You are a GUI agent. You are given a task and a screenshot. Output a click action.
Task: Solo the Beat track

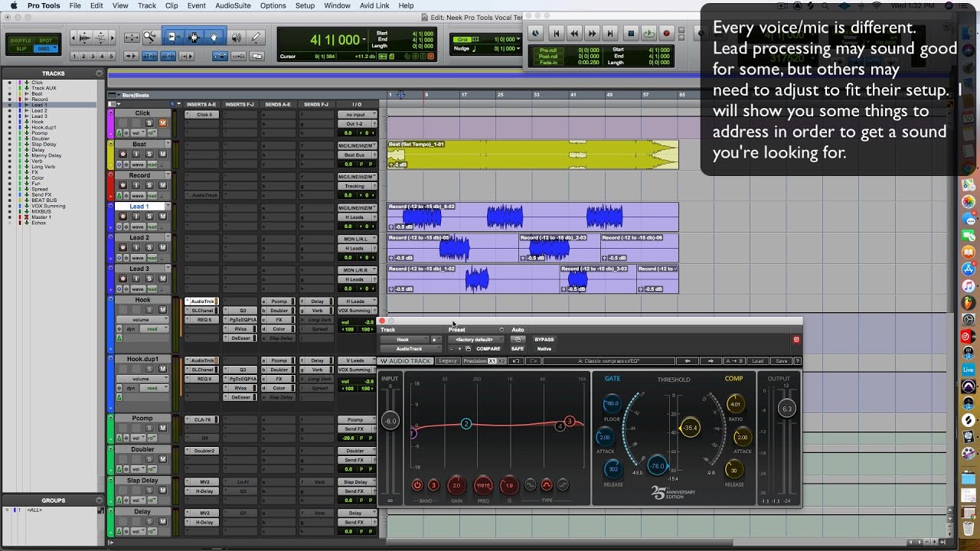click(x=149, y=154)
